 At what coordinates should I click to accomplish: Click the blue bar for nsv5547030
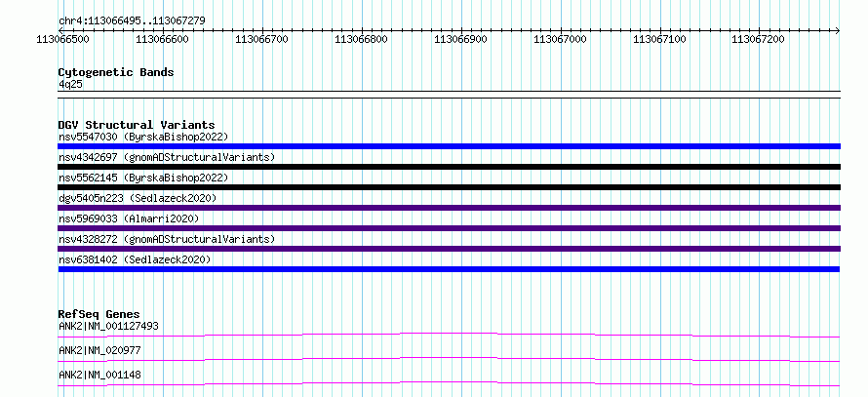pyautogui.click(x=450, y=146)
